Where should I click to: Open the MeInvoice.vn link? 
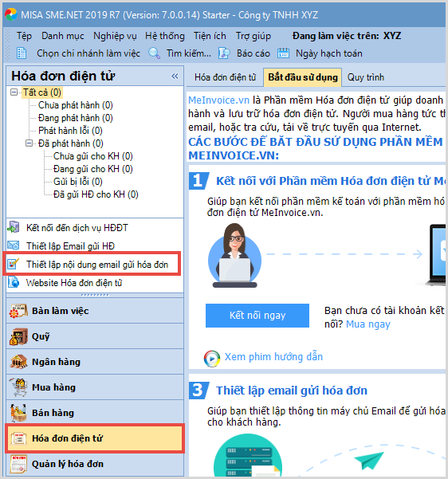[x=218, y=100]
